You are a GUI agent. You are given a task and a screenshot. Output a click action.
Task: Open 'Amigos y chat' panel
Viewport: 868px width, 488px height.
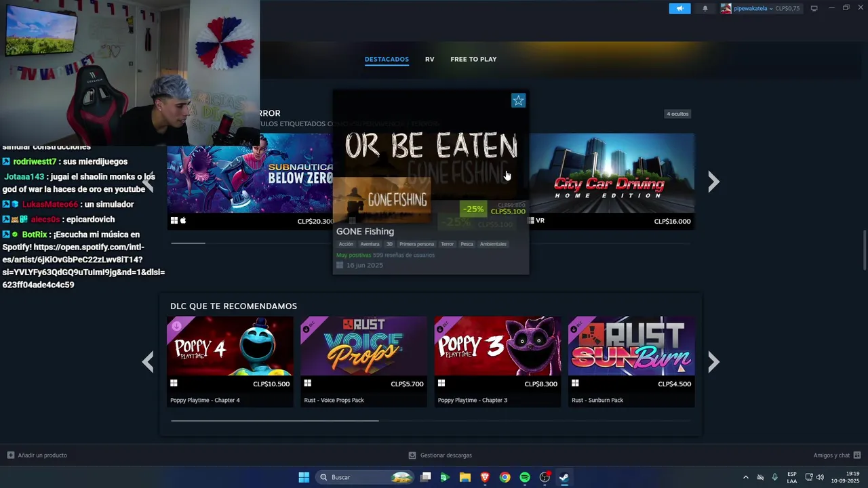(837, 455)
